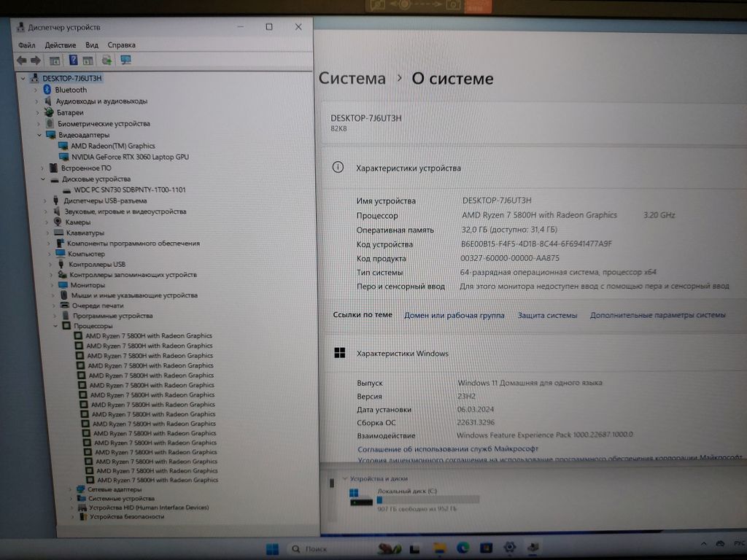Go to Система in the Settings breadcrumb
The height and width of the screenshot is (560, 747).
coord(352,78)
